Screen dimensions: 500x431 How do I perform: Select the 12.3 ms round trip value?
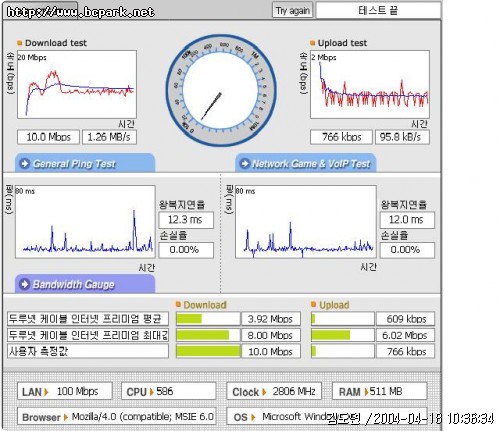[x=186, y=220]
